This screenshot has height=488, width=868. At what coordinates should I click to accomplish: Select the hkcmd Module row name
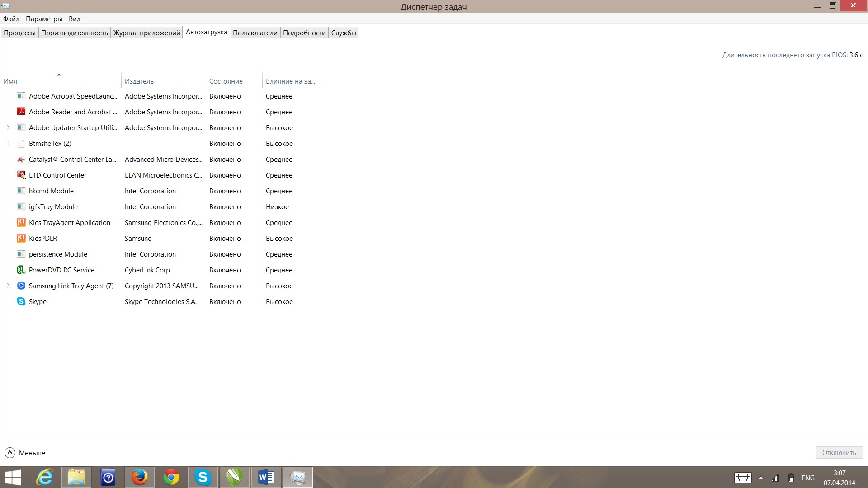click(51, 191)
